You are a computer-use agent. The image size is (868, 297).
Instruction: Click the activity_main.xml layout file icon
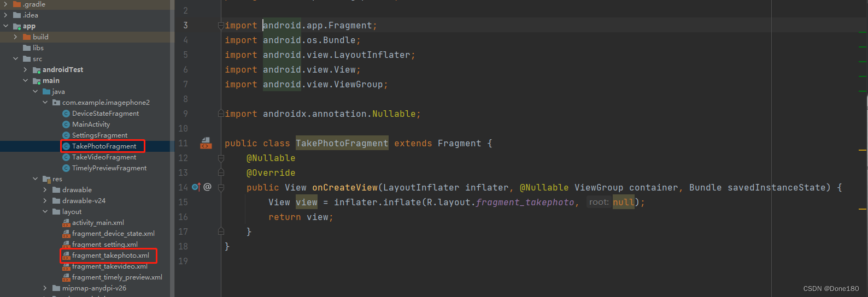[66, 223]
